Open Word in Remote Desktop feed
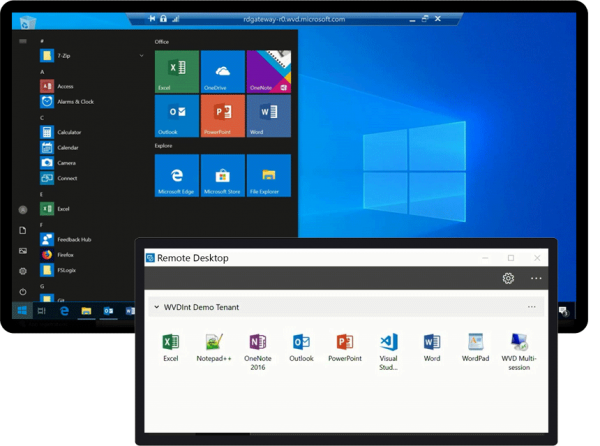Screen dimensions: 600x446 [x=432, y=347]
